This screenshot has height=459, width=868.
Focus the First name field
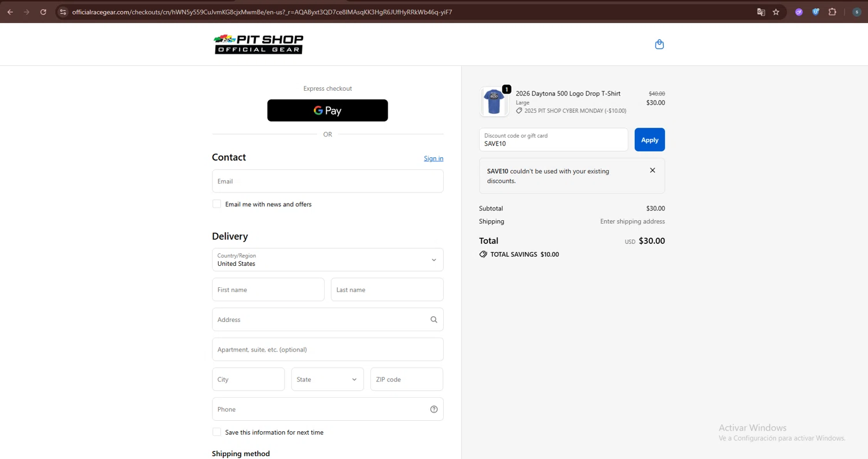268,290
